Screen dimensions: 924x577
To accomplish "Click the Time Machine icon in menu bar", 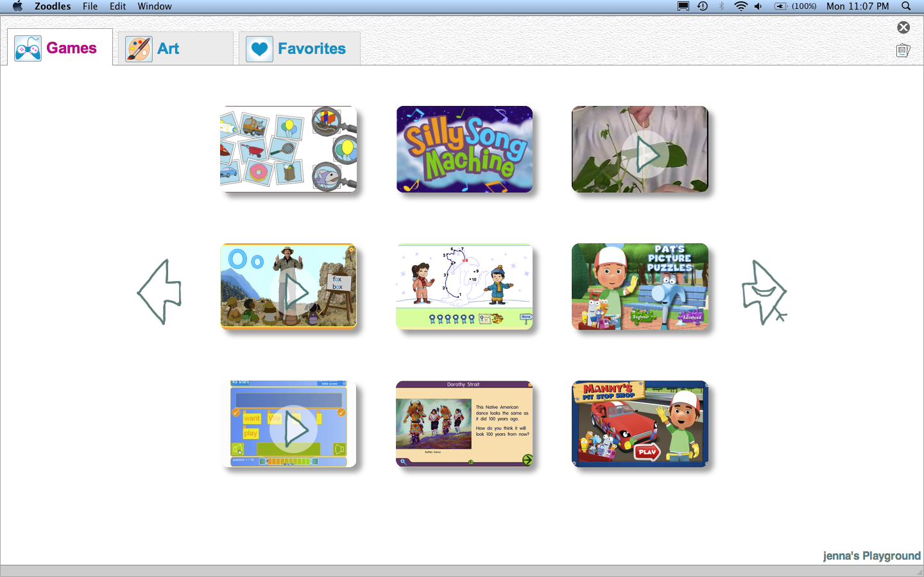I will [x=703, y=6].
